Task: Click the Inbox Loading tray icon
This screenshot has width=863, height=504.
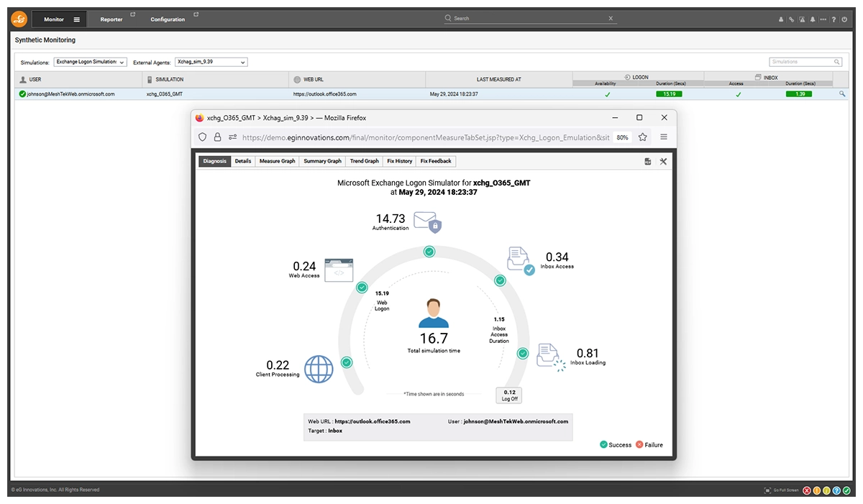Action: tap(551, 357)
